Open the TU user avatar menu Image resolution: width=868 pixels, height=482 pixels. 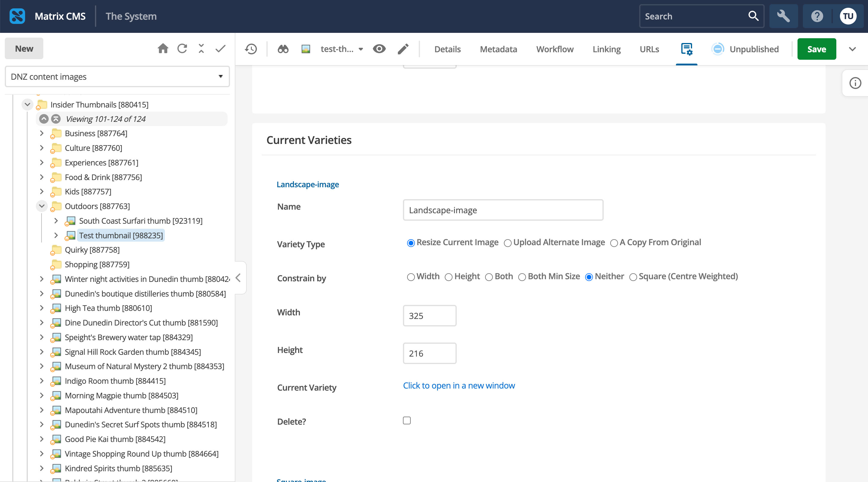point(848,16)
